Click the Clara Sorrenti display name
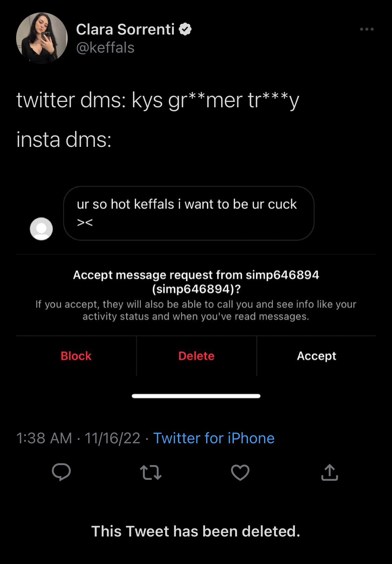The width and height of the screenshot is (392, 564). click(x=125, y=30)
